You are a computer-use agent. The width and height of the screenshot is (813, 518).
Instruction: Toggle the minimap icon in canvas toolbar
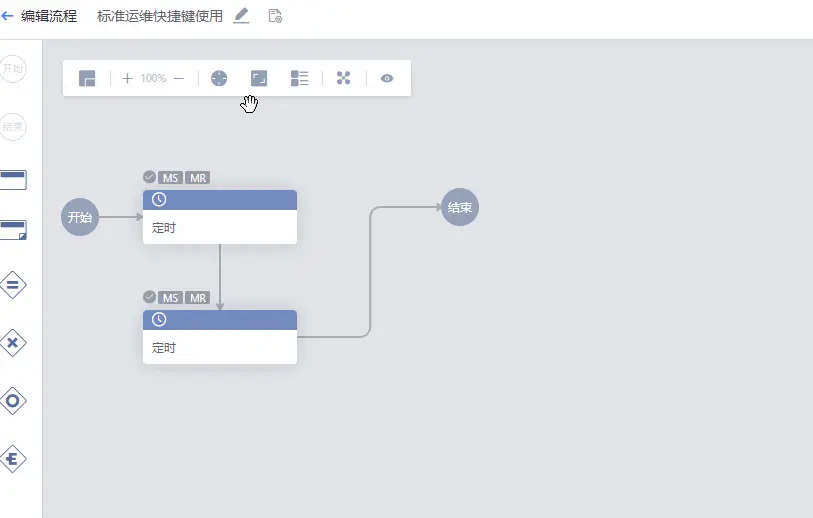coord(87,78)
